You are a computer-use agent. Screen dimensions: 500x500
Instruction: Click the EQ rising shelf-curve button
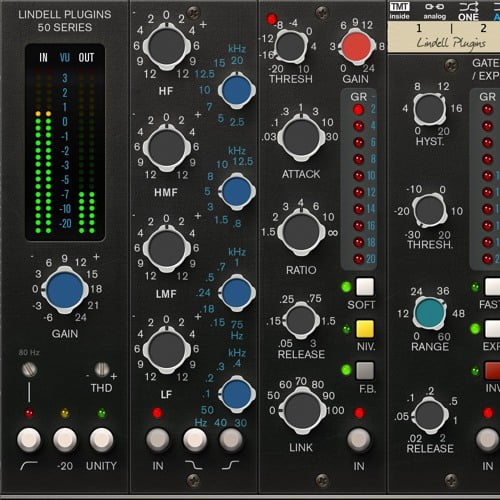click(x=231, y=439)
